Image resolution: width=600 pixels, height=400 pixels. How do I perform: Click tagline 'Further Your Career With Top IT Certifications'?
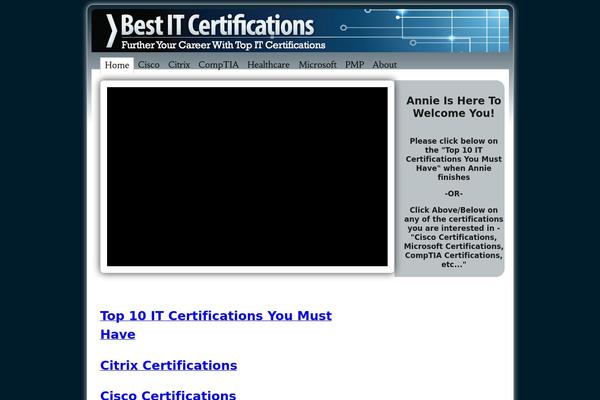[223, 45]
